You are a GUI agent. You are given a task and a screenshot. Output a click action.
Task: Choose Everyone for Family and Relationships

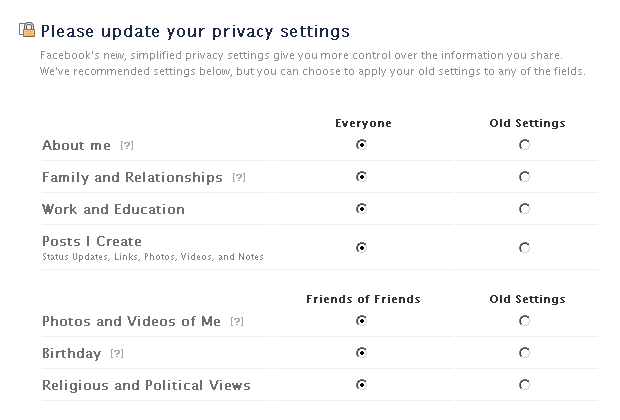click(x=361, y=177)
